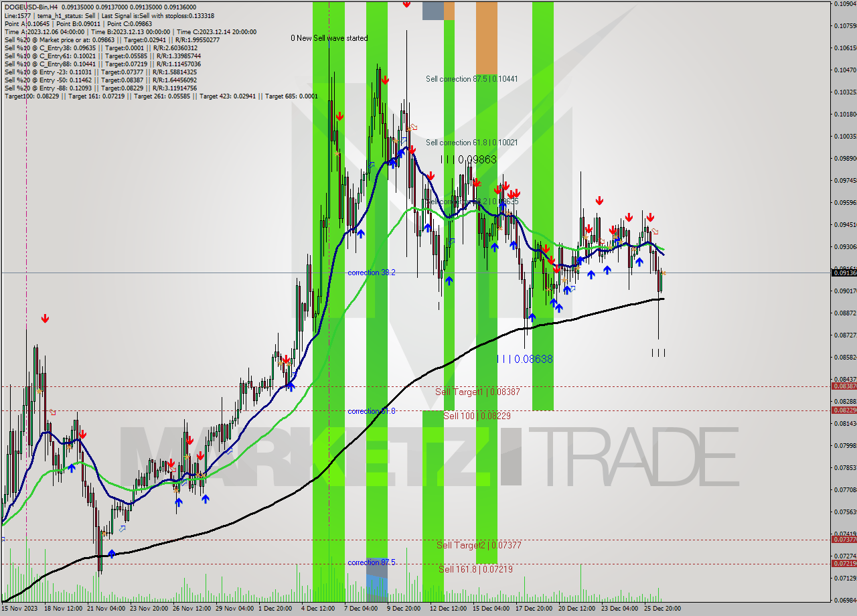Click the 'Sell %20 @ Entry -50' line
This screenshot has height=616, width=857.
pos(100,80)
